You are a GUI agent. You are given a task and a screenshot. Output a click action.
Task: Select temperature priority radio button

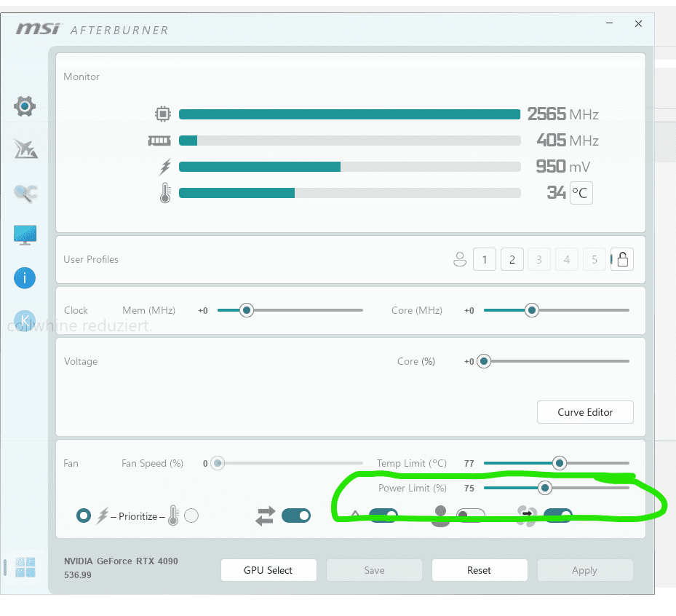(191, 516)
